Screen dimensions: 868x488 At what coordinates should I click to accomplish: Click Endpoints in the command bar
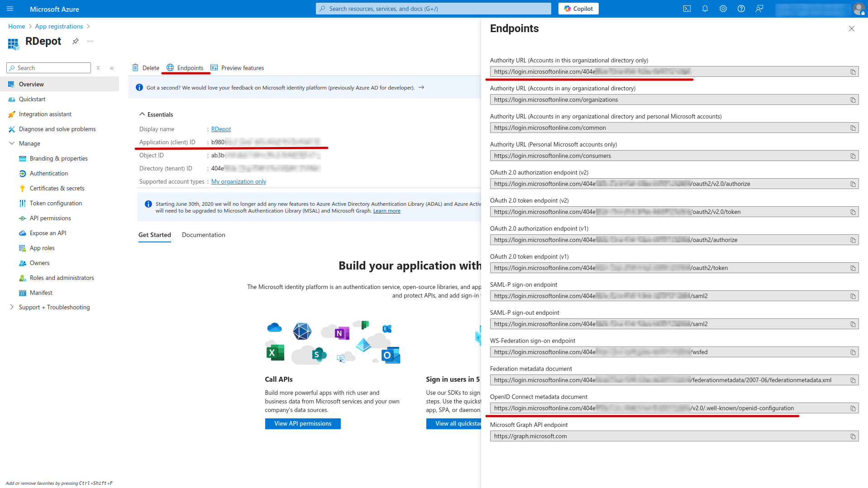coord(185,68)
